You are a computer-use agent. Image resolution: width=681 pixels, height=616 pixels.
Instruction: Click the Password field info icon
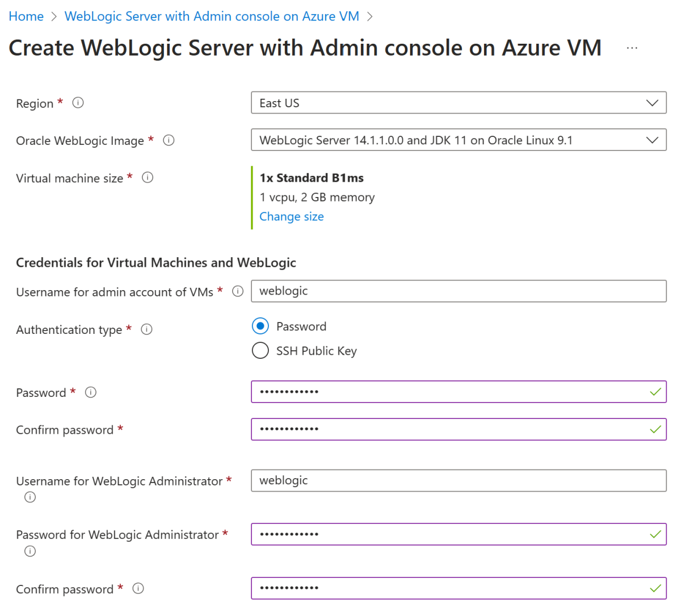pyautogui.click(x=90, y=392)
